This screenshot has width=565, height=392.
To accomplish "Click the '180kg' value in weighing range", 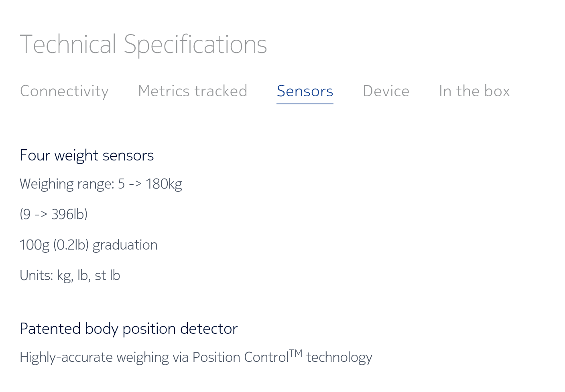I will click(164, 184).
